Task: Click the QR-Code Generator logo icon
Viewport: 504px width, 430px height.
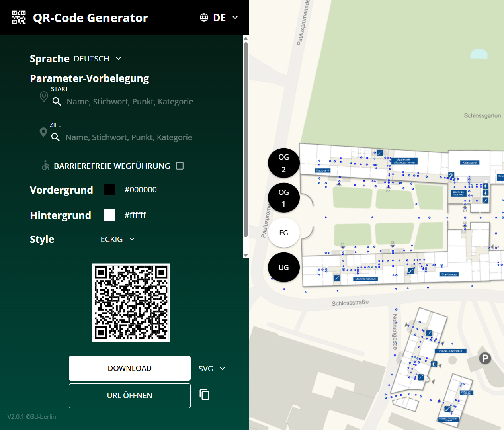Action: (x=19, y=18)
